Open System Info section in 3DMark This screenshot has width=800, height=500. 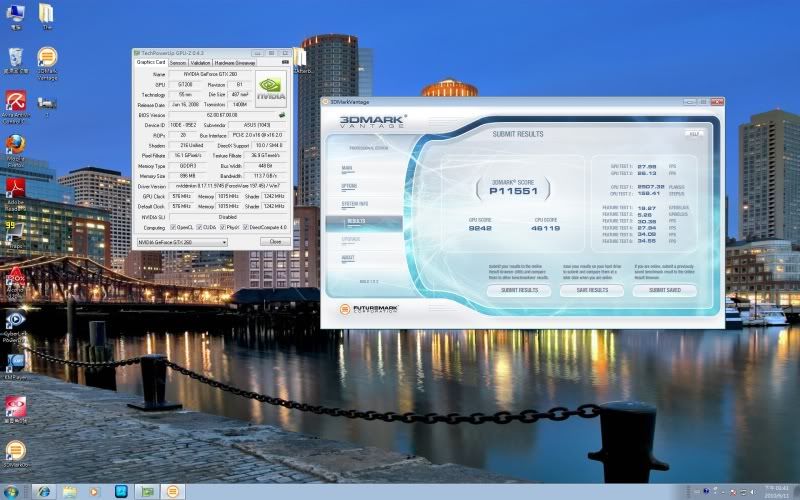click(355, 204)
